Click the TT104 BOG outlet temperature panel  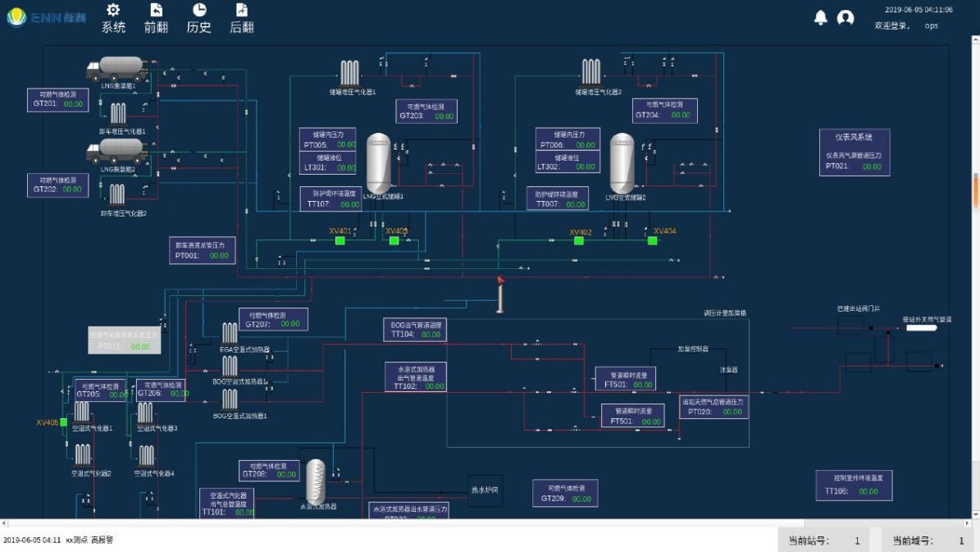tap(415, 330)
